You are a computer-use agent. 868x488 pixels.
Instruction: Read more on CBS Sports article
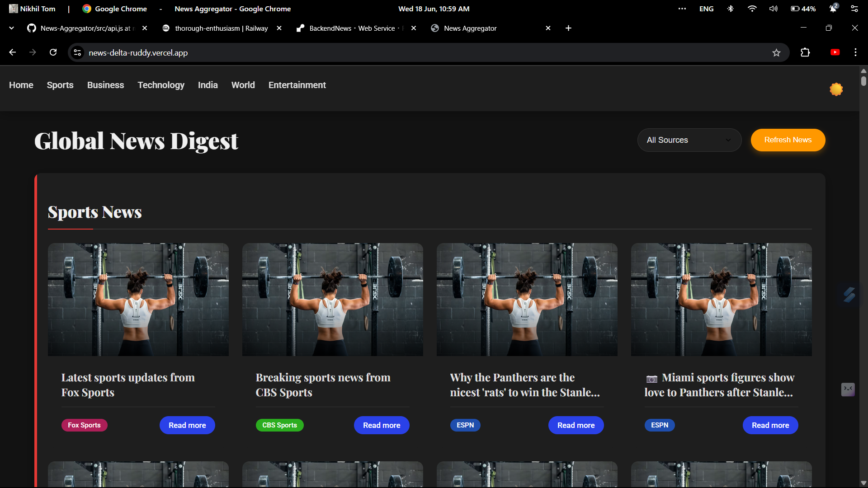[x=382, y=425]
